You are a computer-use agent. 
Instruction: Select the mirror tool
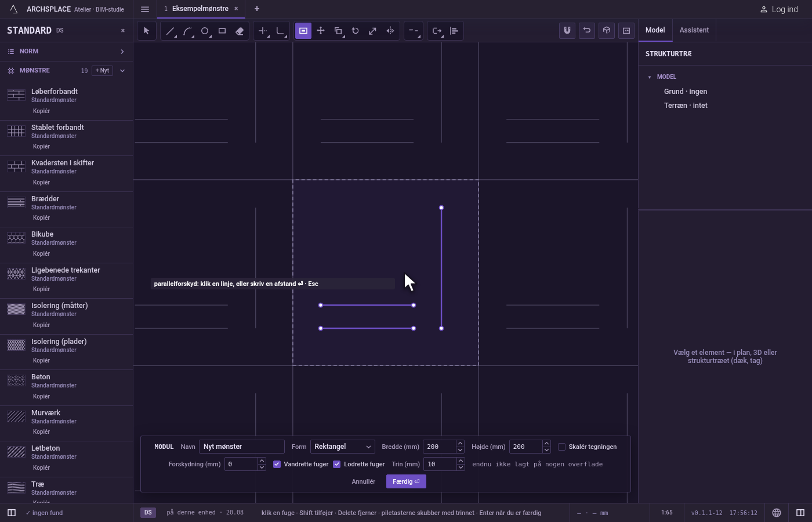(390, 31)
